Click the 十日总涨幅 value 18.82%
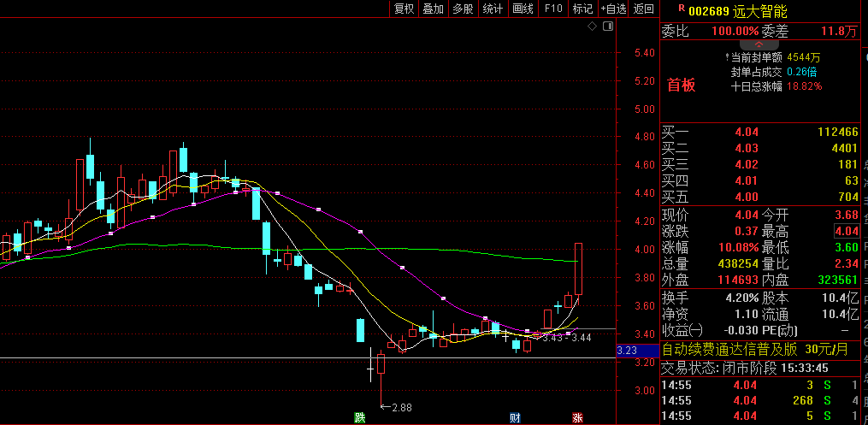The image size is (868, 425). point(805,86)
